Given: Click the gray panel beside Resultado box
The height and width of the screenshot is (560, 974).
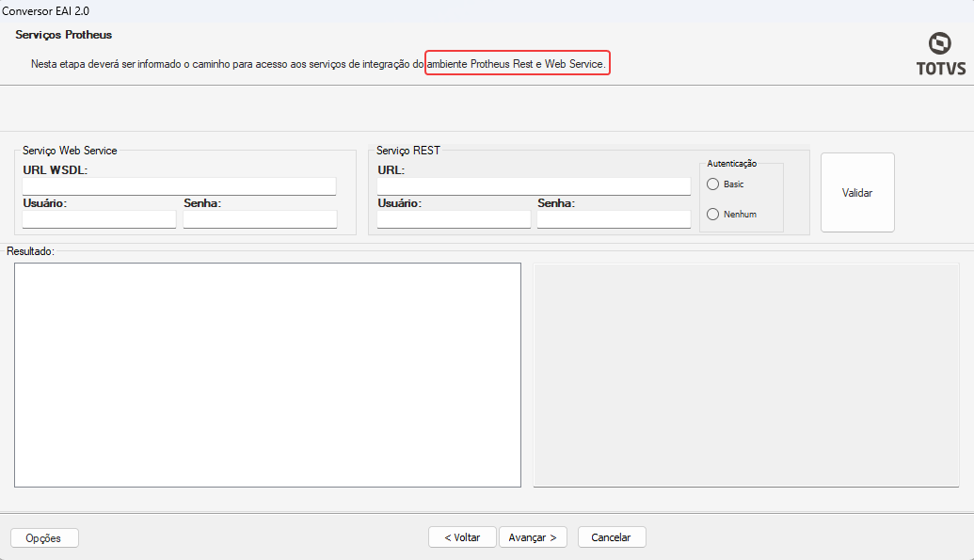Looking at the screenshot, I should click(x=746, y=375).
